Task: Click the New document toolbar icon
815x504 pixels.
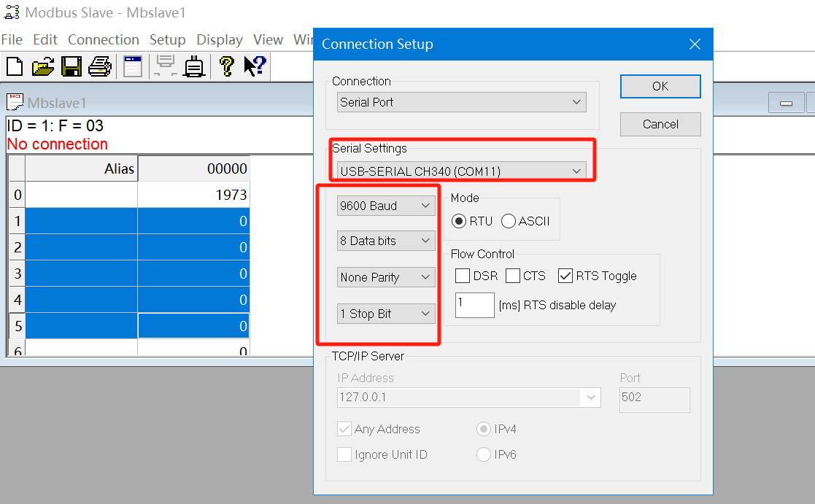Action: [x=15, y=66]
